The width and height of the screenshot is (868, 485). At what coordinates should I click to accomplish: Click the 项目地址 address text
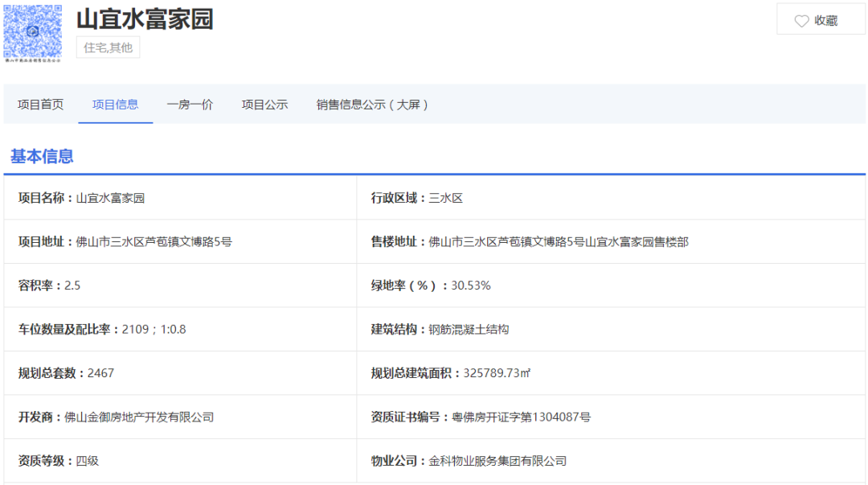[154, 241]
